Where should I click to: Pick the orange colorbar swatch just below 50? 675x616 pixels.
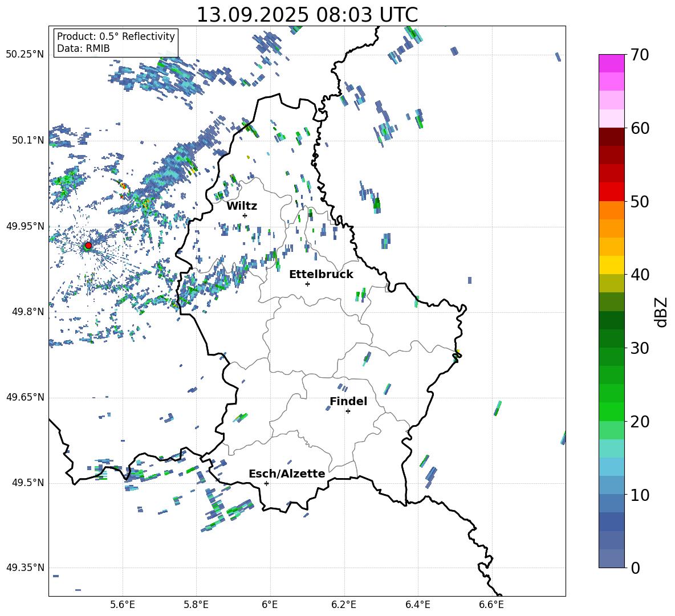coord(612,210)
